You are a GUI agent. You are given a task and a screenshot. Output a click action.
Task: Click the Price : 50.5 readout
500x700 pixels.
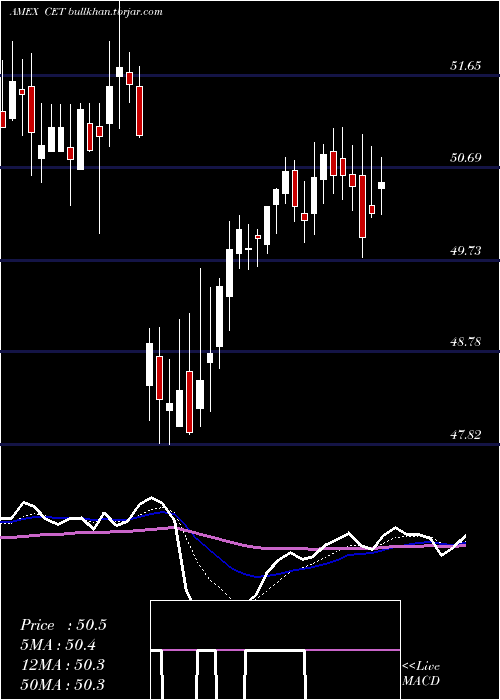[x=63, y=625]
